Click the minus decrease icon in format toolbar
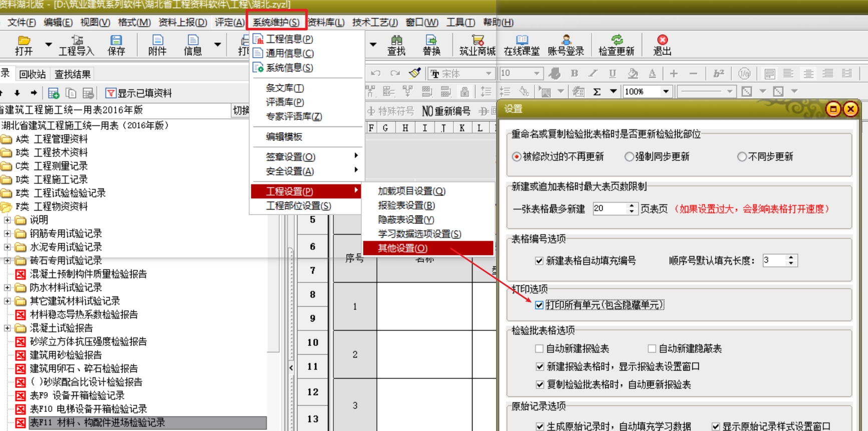This screenshot has height=431, width=868. 693,73
